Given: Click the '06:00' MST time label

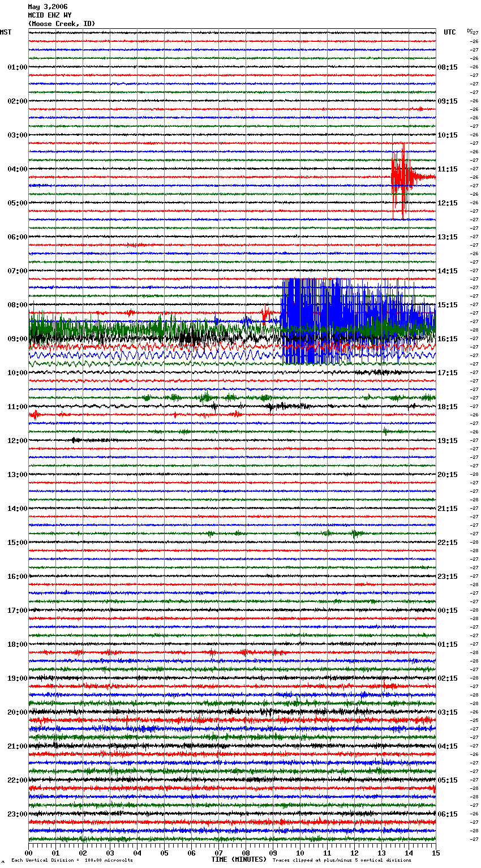Looking at the screenshot, I should pyautogui.click(x=18, y=237).
